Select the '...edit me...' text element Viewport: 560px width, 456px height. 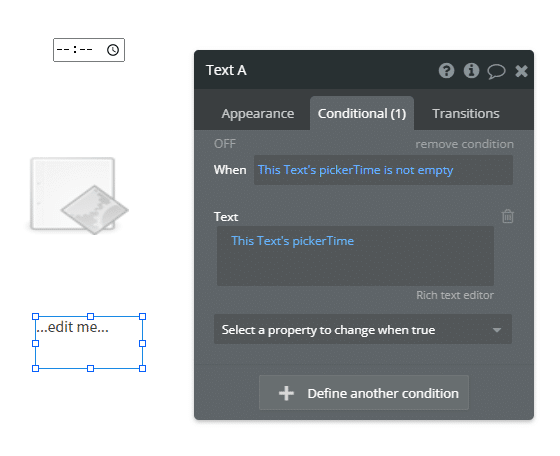[x=89, y=342]
